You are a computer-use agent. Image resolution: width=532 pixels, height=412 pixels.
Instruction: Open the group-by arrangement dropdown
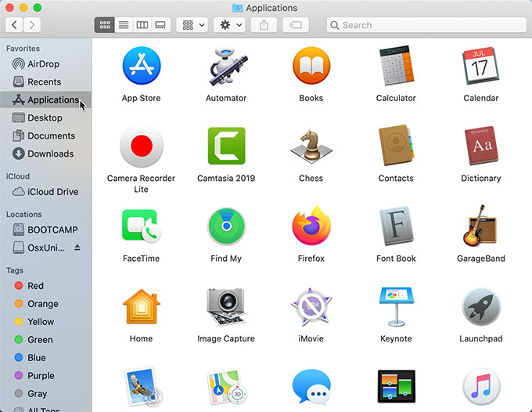click(192, 25)
